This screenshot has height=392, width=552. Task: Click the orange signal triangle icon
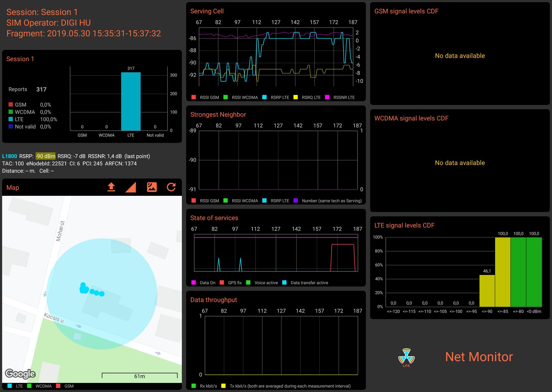[131, 187]
